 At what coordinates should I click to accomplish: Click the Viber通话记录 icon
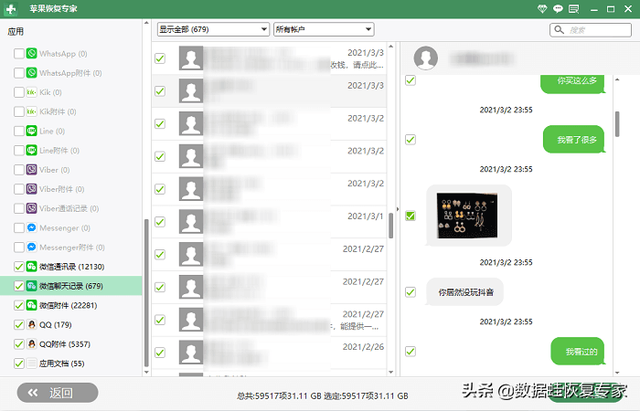point(31,208)
